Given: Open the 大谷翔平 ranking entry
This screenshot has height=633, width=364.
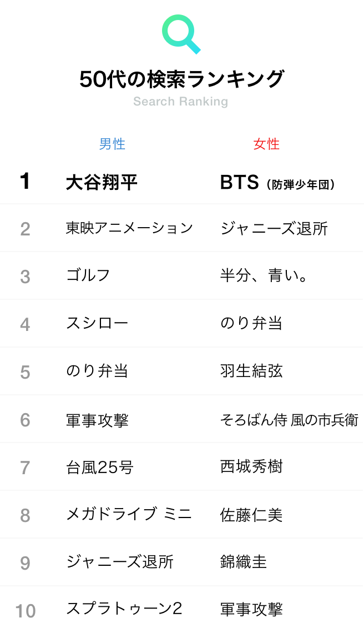Looking at the screenshot, I should [x=102, y=183].
